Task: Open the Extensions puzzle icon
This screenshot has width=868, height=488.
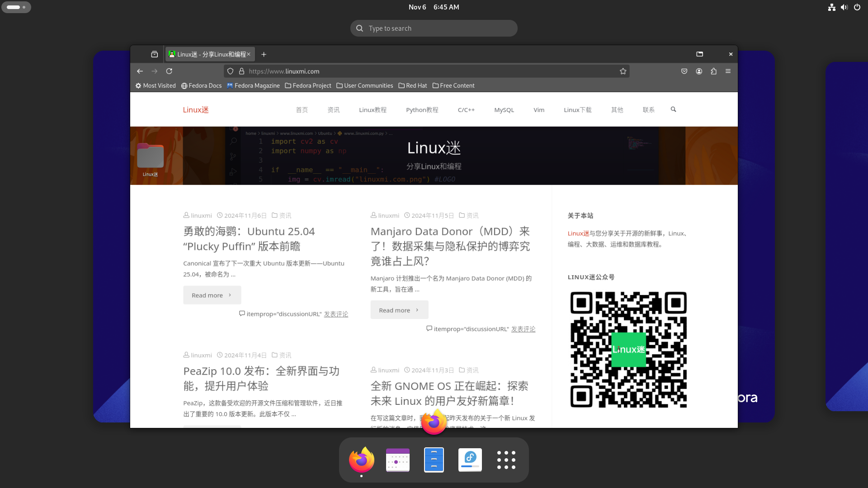Action: 713,71
